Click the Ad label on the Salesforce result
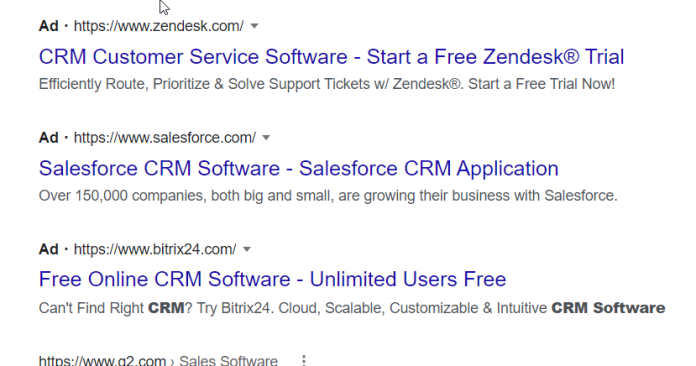Viewport: 696px width, 366px height. pyautogui.click(x=48, y=138)
